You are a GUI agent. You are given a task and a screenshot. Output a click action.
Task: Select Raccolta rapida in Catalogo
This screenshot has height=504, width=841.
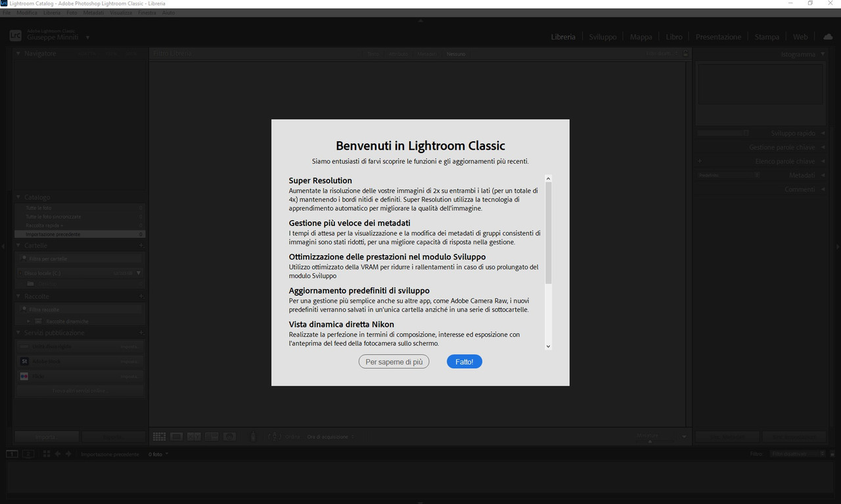[80, 225]
